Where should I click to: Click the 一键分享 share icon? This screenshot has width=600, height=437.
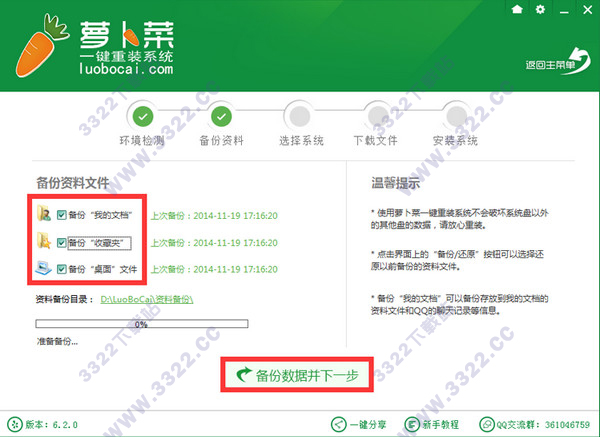click(338, 424)
